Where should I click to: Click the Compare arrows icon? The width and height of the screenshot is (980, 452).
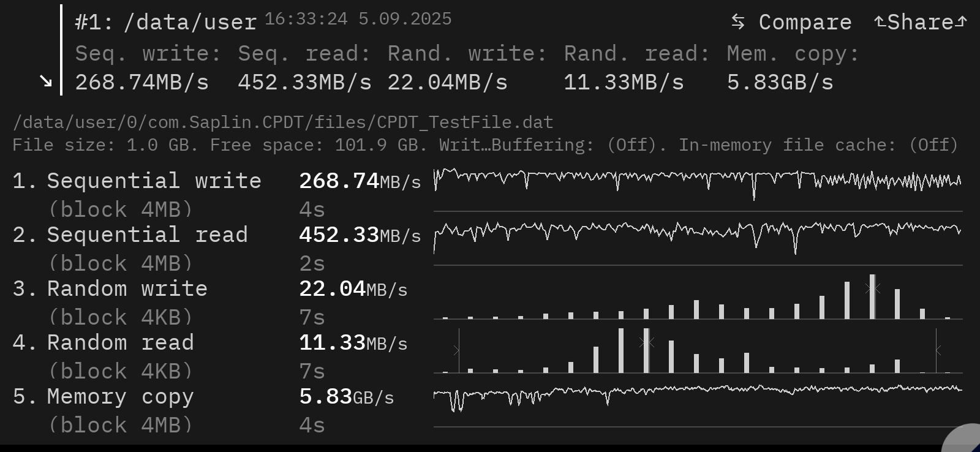coord(738,22)
